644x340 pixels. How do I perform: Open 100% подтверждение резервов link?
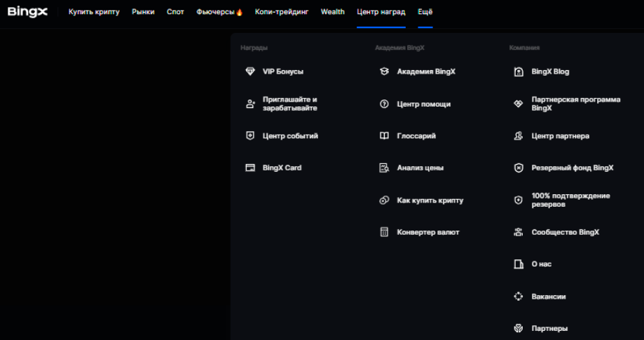571,200
